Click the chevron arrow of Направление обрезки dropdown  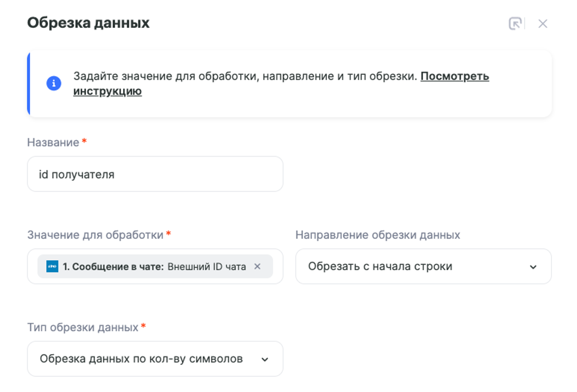[x=533, y=267]
